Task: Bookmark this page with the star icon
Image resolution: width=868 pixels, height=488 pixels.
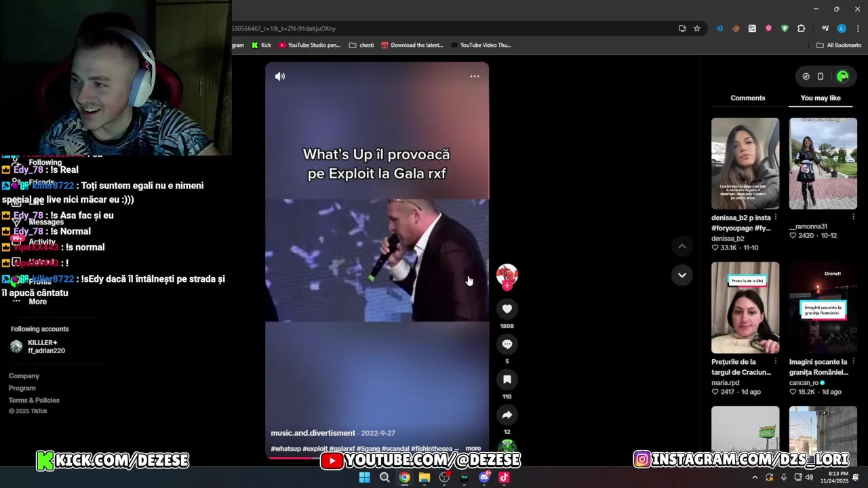Action: 697,28
